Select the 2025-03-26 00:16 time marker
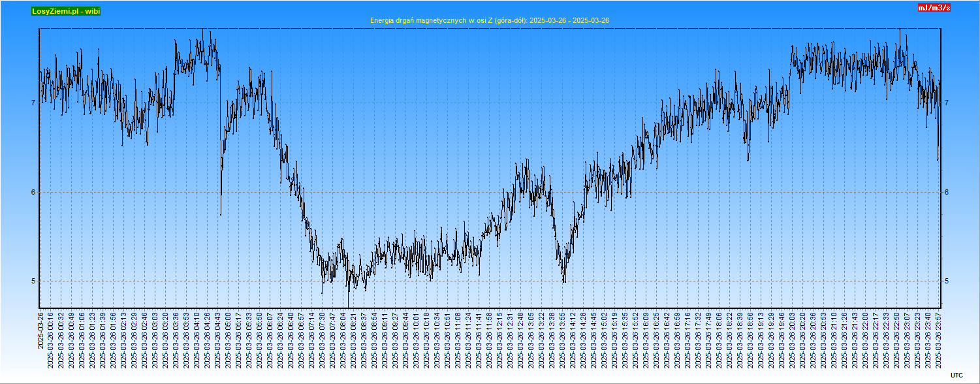The width and height of the screenshot is (980, 384). coord(51,340)
